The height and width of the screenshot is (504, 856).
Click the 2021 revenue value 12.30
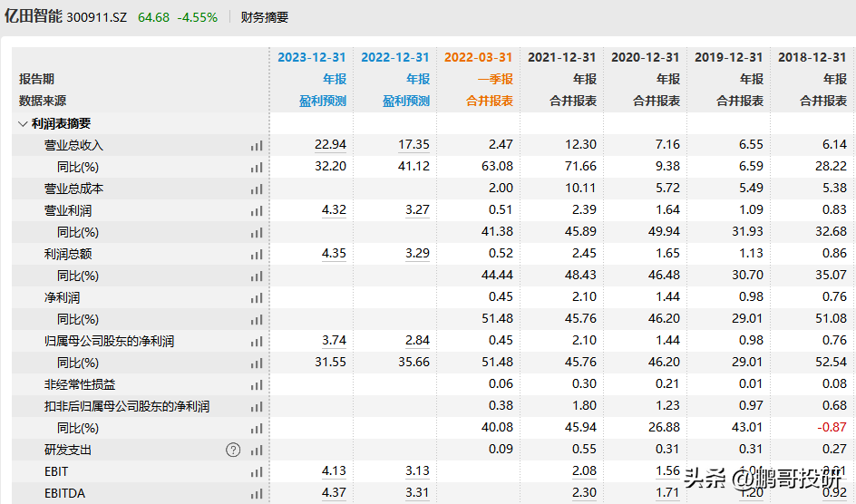click(581, 144)
